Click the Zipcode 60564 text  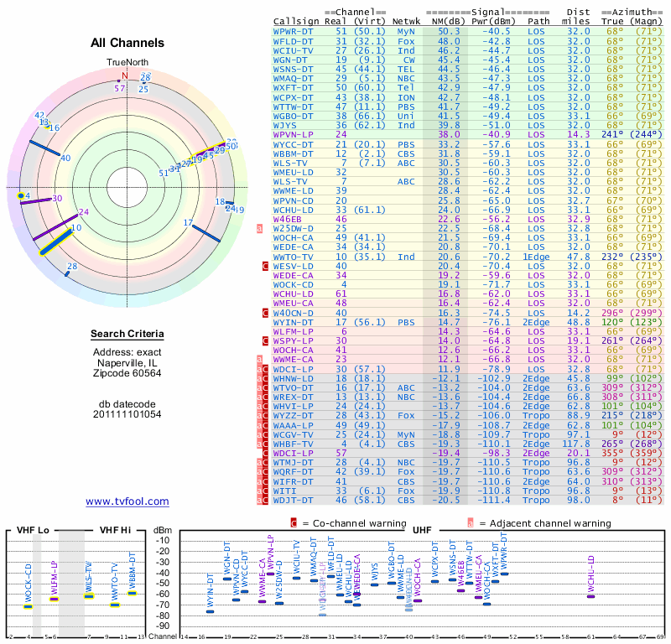[127, 373]
